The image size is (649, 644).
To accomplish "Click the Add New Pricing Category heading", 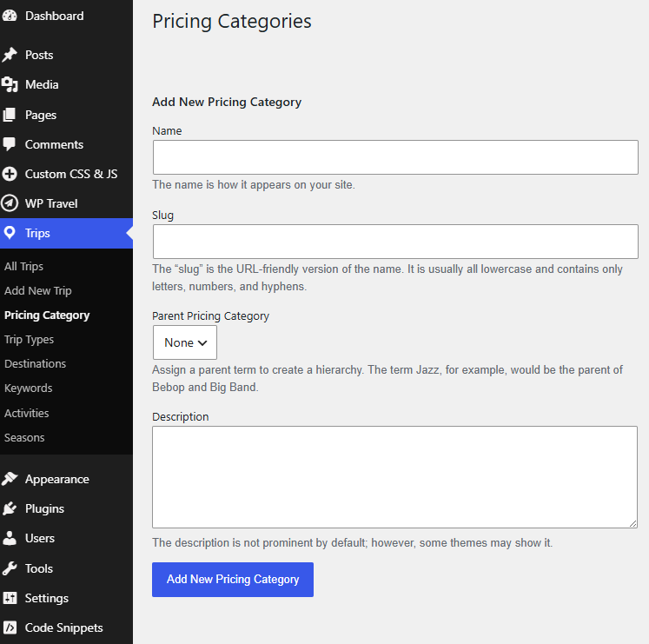I will 227,103.
